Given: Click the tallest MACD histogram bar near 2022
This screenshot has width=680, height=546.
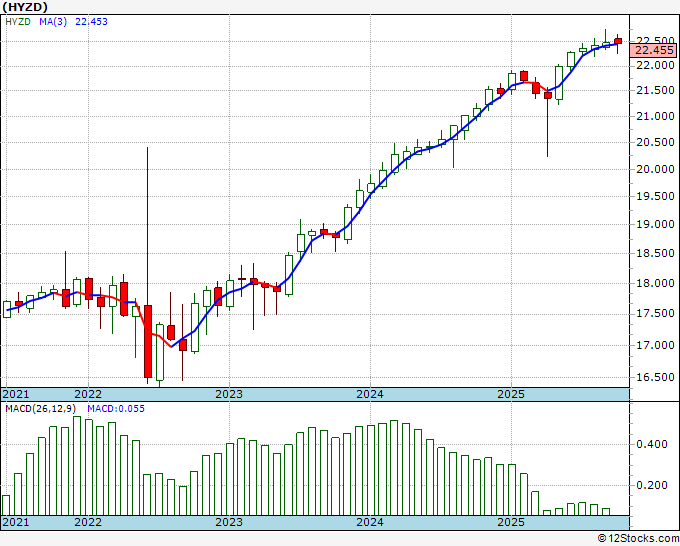Looking at the screenshot, I should coord(77,466).
